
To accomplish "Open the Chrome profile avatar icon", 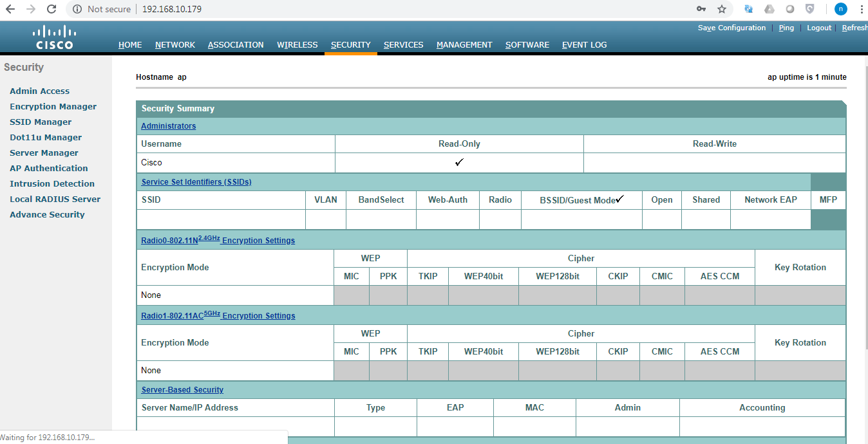I will coord(840,9).
